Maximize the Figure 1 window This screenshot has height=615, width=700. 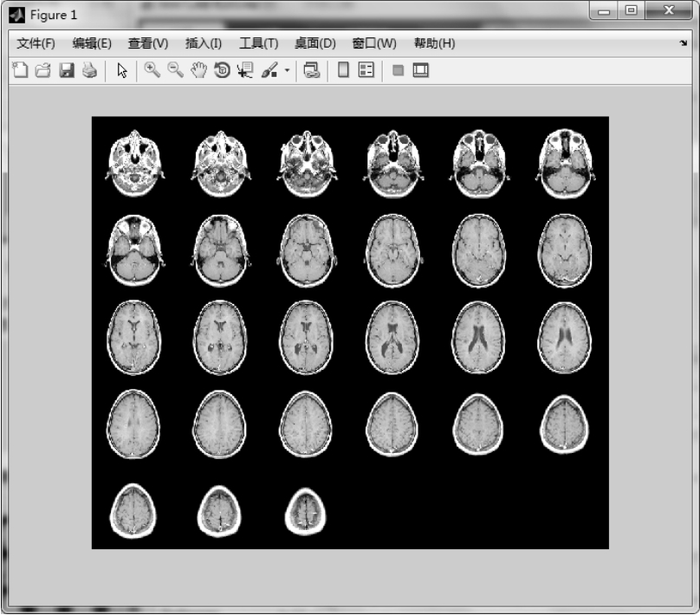(x=632, y=10)
